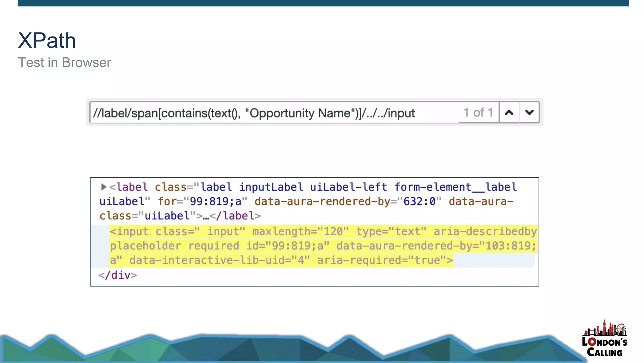Click the type="text" attribute

pos(391,231)
